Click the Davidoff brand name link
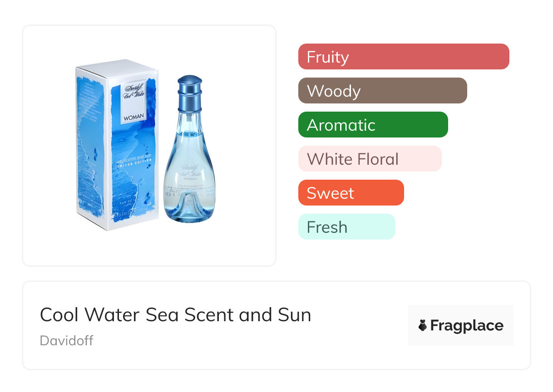The height and width of the screenshot is (392, 553). [x=66, y=340]
